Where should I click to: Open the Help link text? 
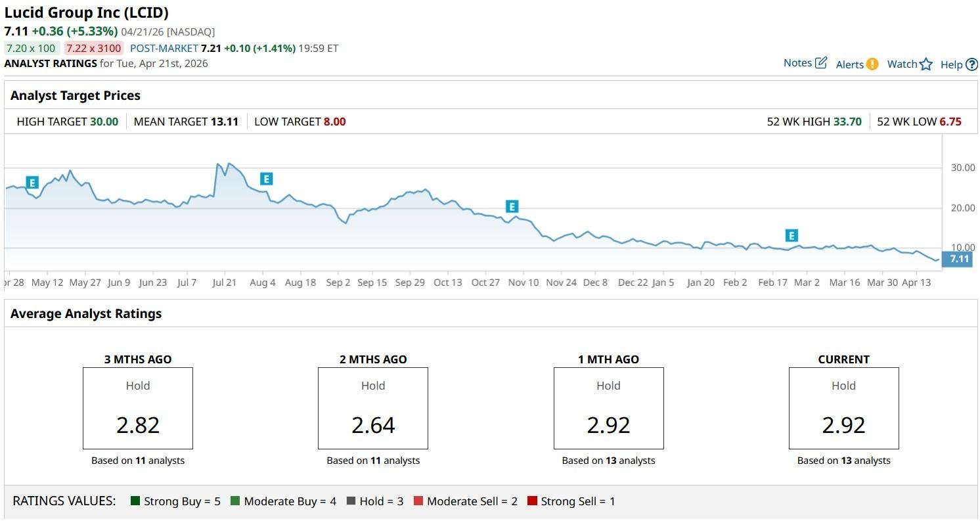tap(951, 64)
